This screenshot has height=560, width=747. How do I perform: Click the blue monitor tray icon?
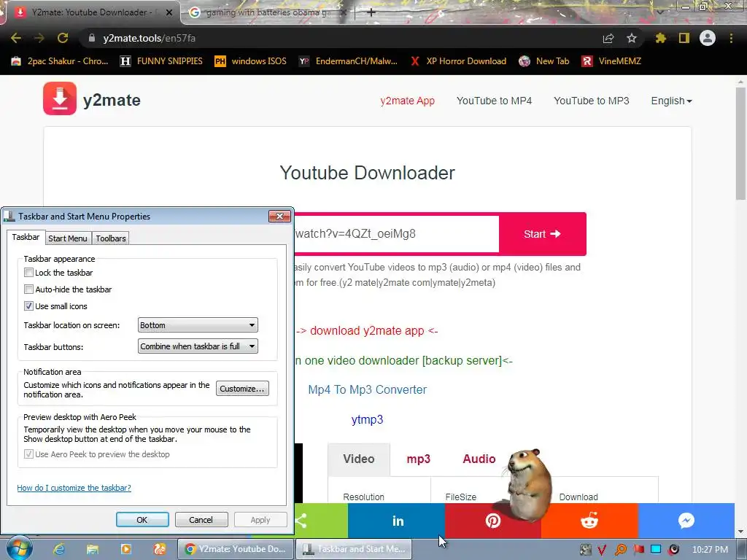click(x=656, y=550)
